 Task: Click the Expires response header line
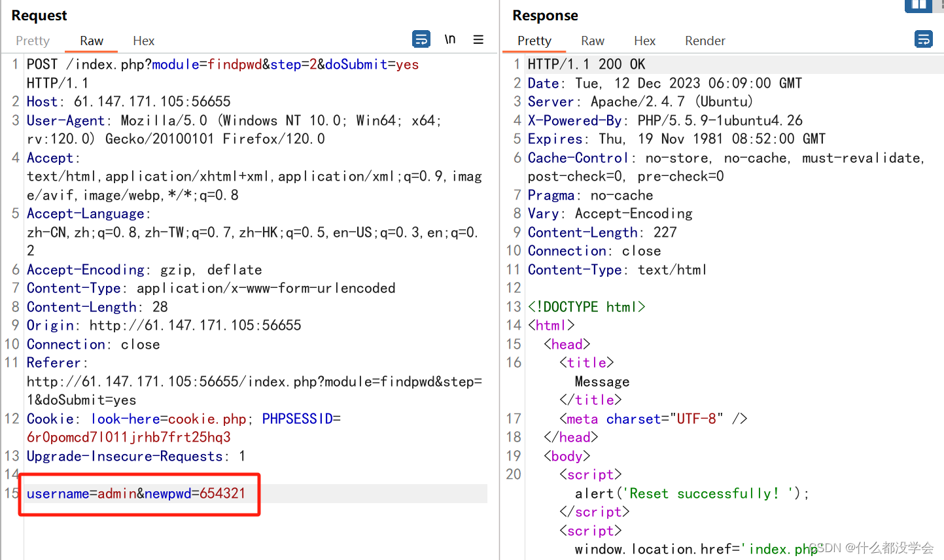(x=676, y=139)
